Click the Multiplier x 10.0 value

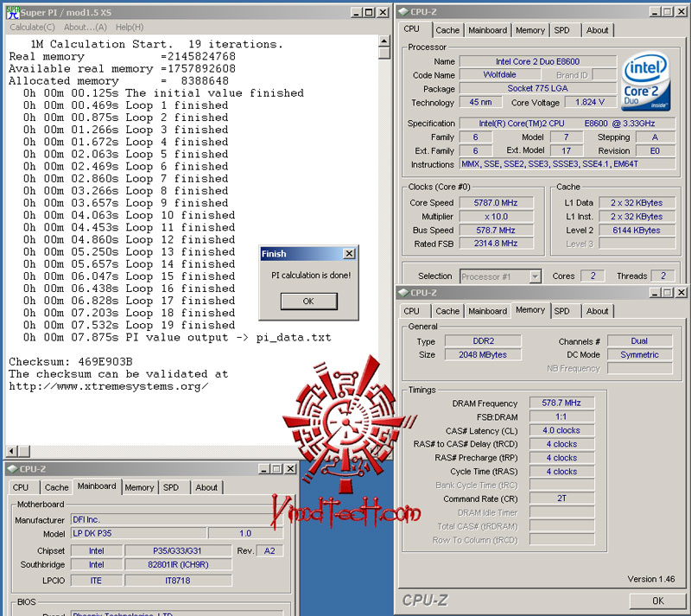pos(496,217)
